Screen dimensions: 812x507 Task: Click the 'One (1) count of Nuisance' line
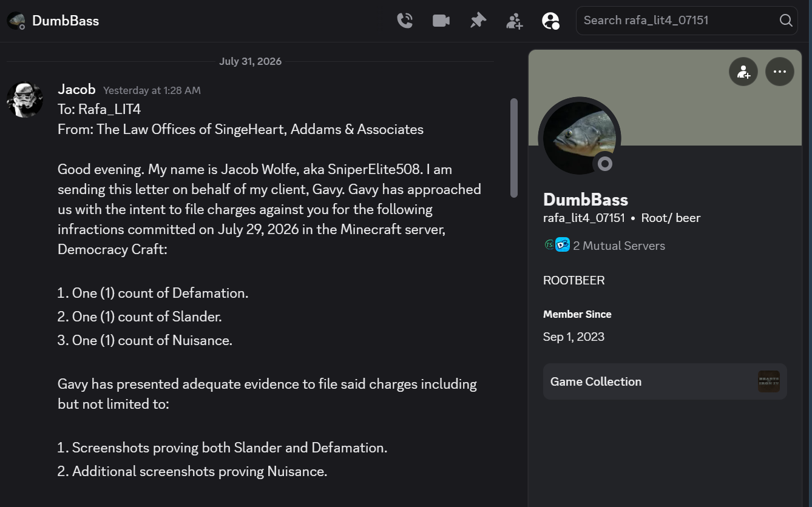pyautogui.click(x=145, y=340)
